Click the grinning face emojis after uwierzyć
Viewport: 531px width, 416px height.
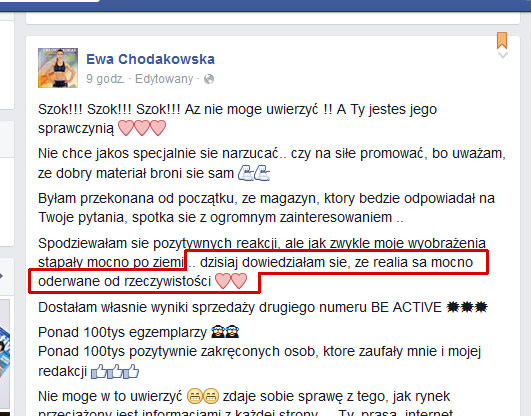(x=203, y=396)
